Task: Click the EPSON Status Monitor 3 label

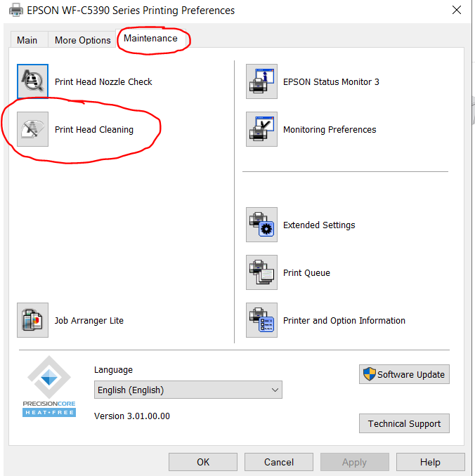Action: pyautogui.click(x=331, y=82)
